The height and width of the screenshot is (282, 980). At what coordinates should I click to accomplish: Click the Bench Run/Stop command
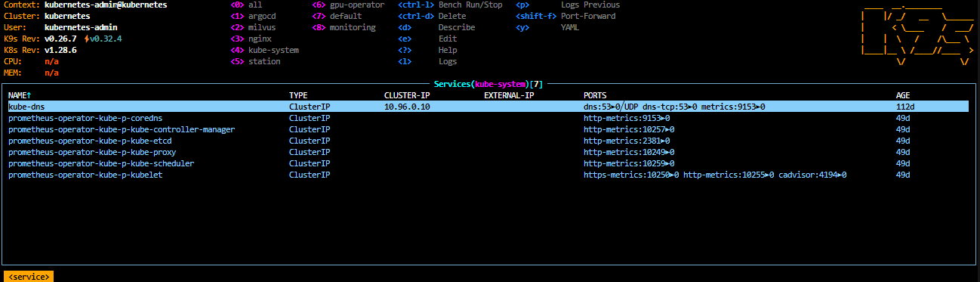pyautogui.click(x=450, y=5)
